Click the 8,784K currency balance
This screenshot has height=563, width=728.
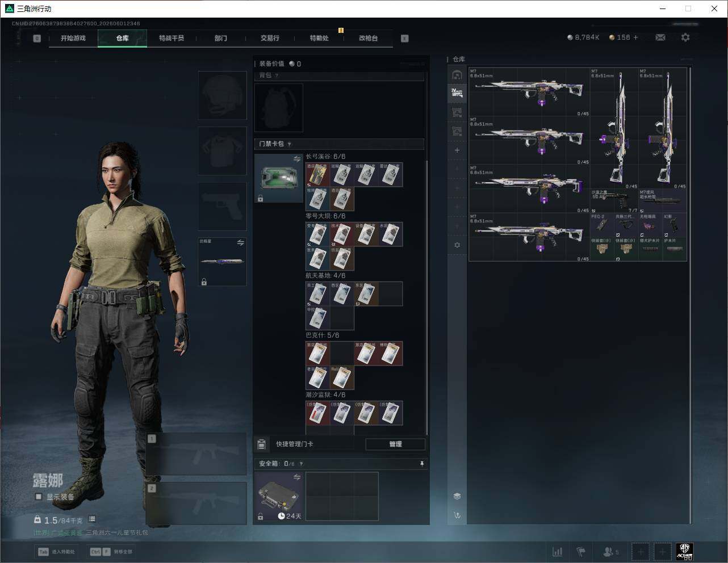click(583, 37)
